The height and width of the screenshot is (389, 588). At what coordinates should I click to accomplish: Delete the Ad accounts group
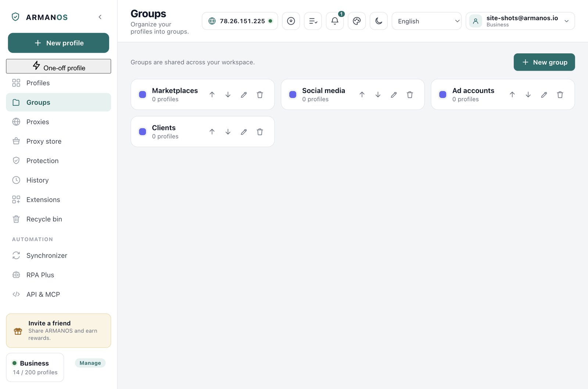pyautogui.click(x=560, y=94)
